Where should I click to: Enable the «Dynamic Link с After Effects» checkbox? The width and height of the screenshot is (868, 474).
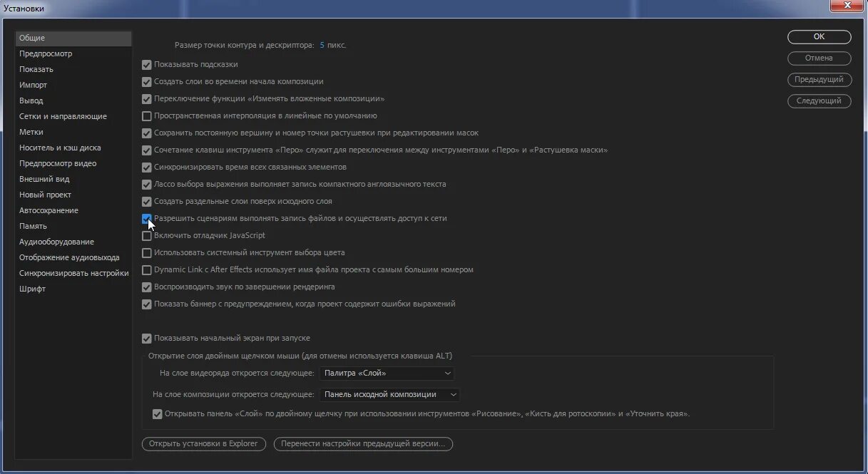click(147, 269)
